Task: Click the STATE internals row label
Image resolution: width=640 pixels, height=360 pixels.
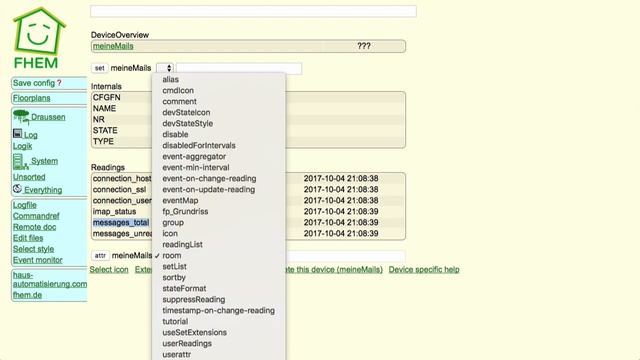Action: 105,131
